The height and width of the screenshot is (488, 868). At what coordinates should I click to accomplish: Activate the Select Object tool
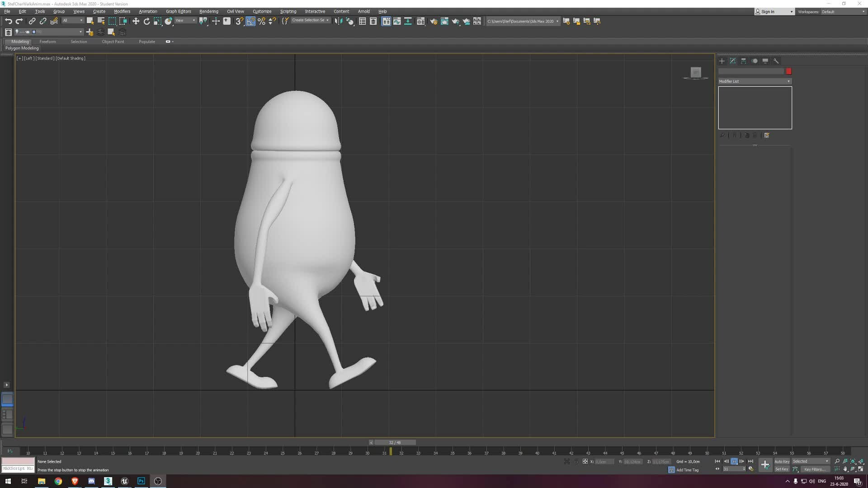click(x=90, y=21)
